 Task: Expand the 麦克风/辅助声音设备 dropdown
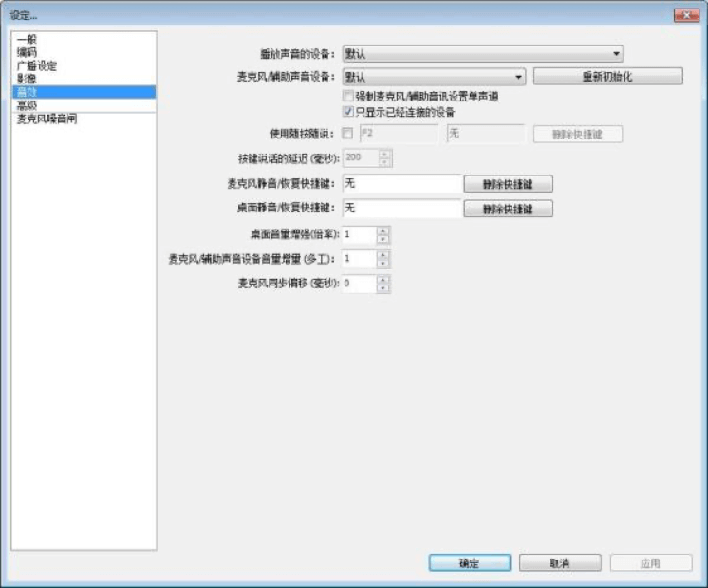point(433,77)
